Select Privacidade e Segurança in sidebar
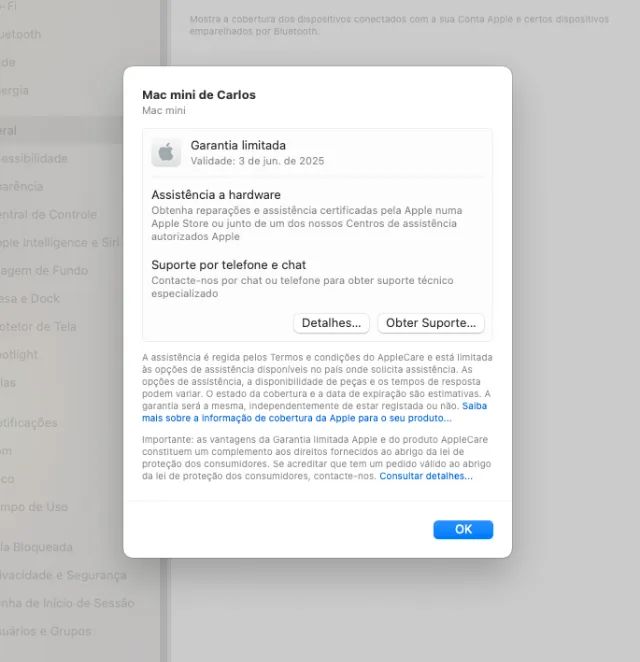Image resolution: width=640 pixels, height=662 pixels. click(63, 575)
